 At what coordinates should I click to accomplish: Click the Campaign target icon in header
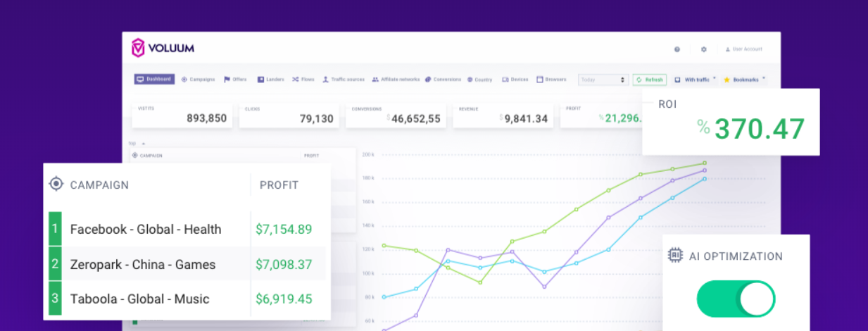[x=56, y=185]
